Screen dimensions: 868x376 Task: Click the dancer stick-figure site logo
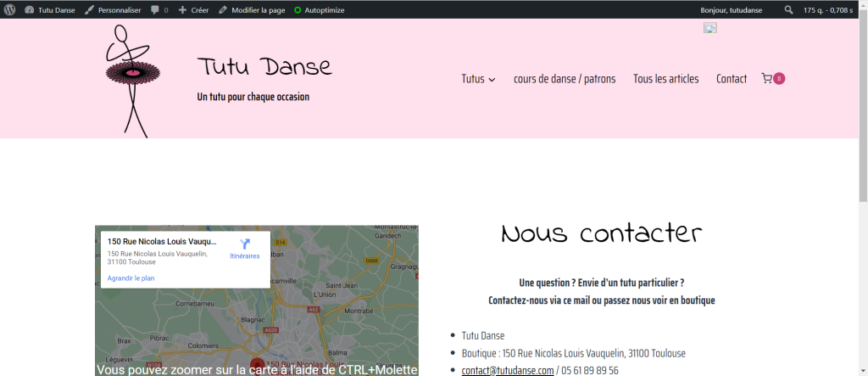[133, 81]
